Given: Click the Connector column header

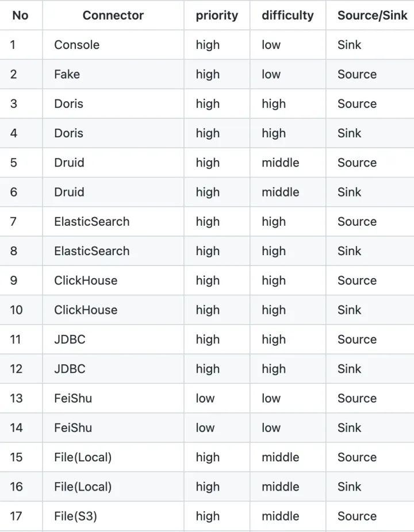Looking at the screenshot, I should pyautogui.click(x=113, y=16).
